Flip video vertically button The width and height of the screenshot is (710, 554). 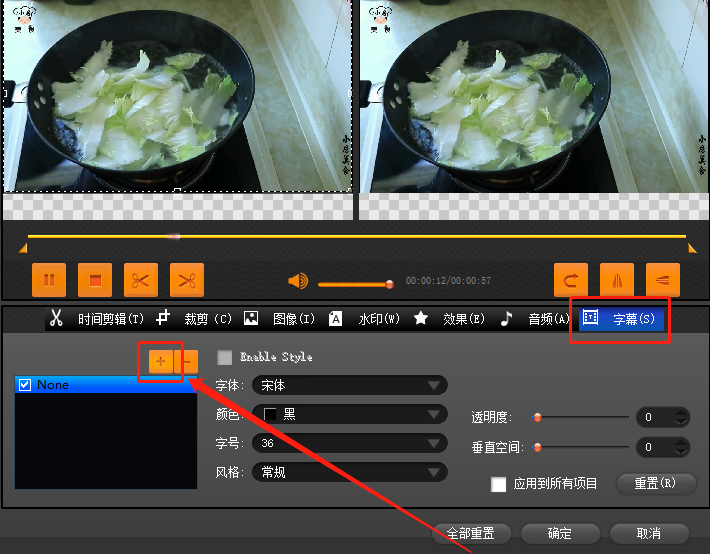[x=662, y=280]
